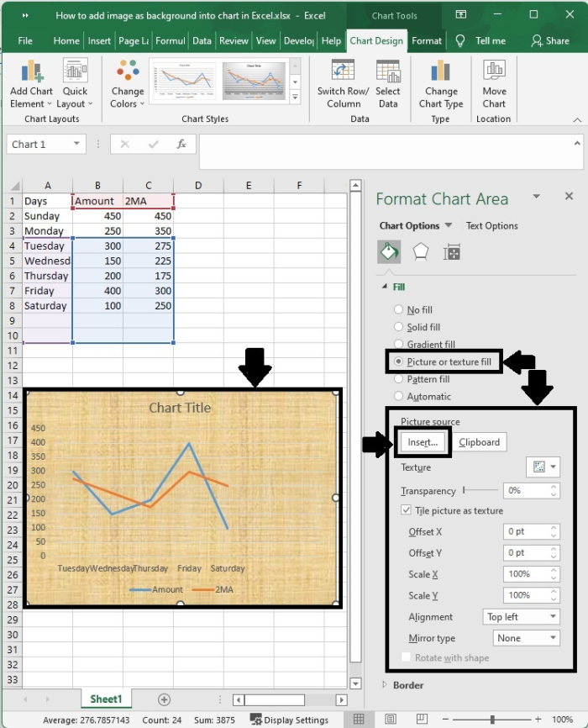The width and height of the screenshot is (588, 728).
Task: Click the Insert... picture source button
Action: (x=423, y=442)
